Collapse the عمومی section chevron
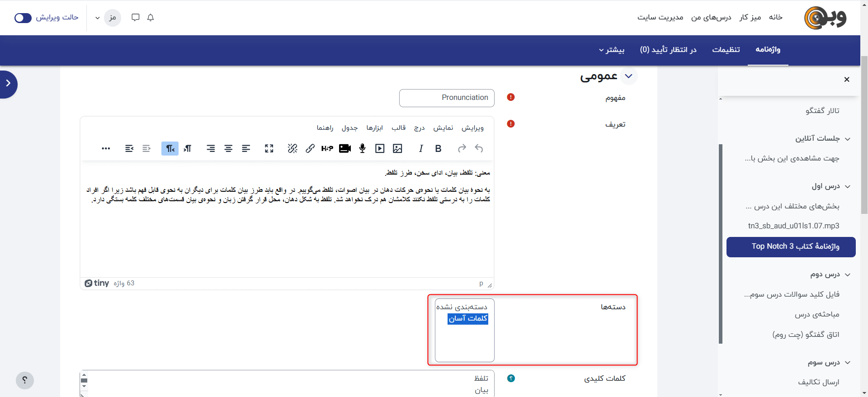 click(x=628, y=76)
